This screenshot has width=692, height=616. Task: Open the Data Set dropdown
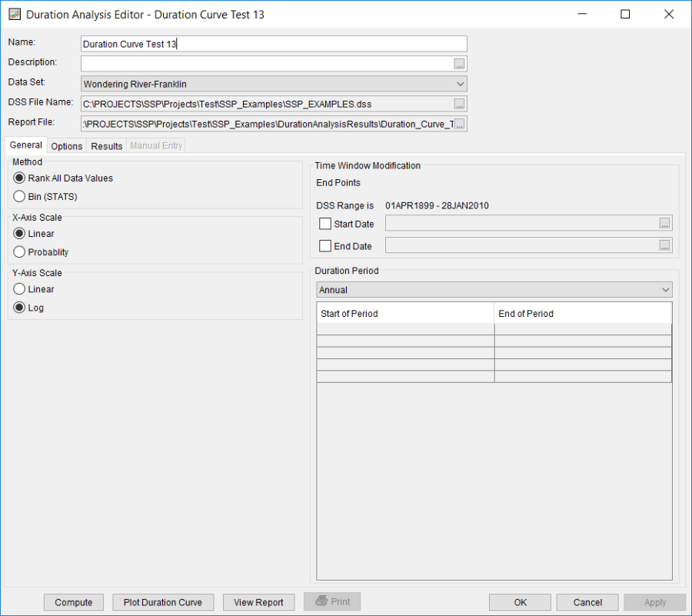[274, 84]
